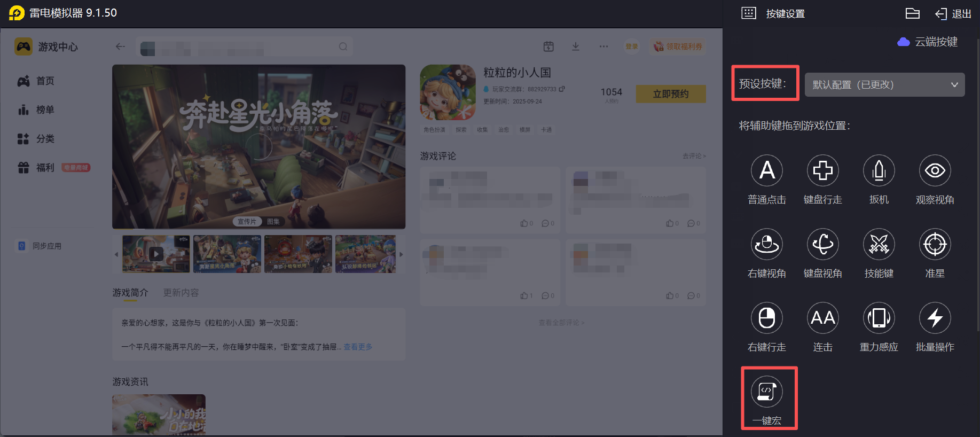Viewport: 980px width, 437px height.
Task: Switch to 宣传片 trailer tab
Action: coord(247,222)
